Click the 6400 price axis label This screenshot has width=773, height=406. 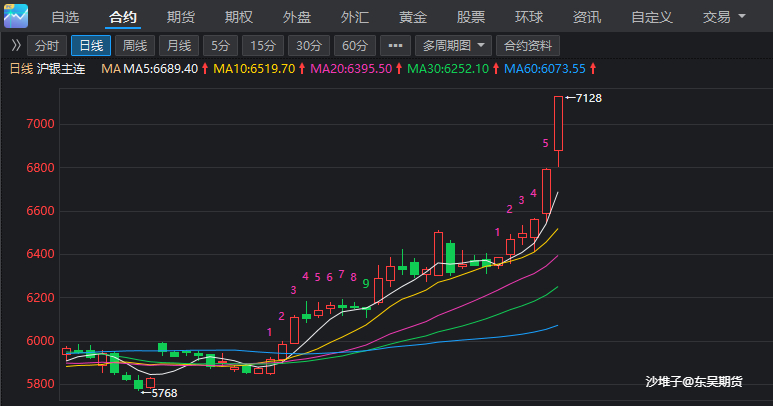point(40,254)
